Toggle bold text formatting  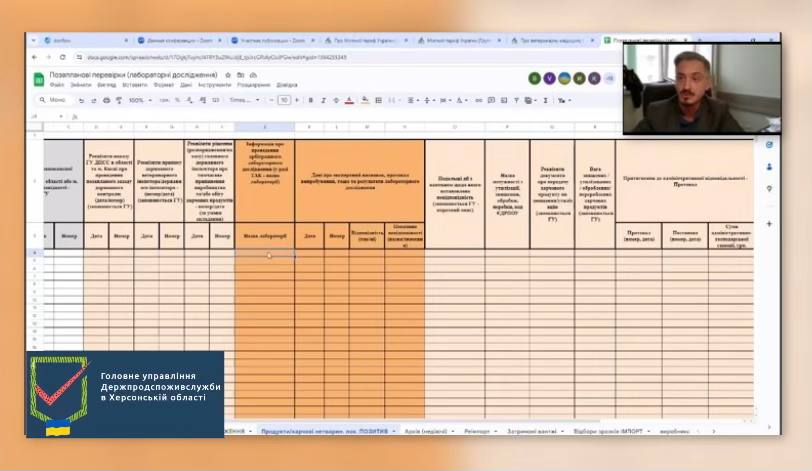(310, 100)
